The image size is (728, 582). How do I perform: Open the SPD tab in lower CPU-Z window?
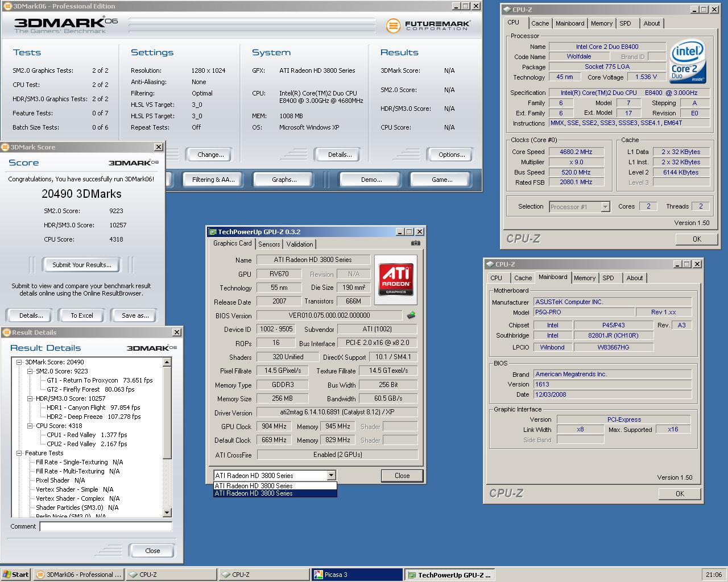pyautogui.click(x=608, y=278)
